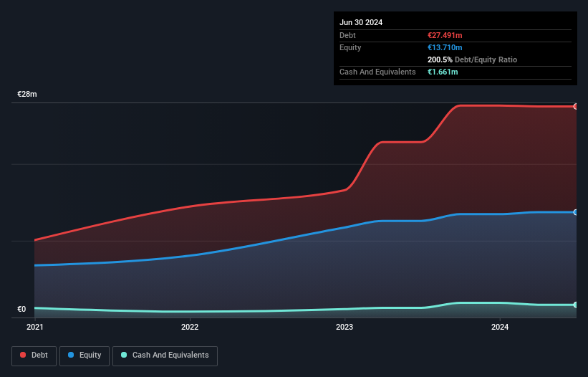This screenshot has width=588, height=377.
Task: Click the blue Equity end-point marker
Action: point(576,212)
